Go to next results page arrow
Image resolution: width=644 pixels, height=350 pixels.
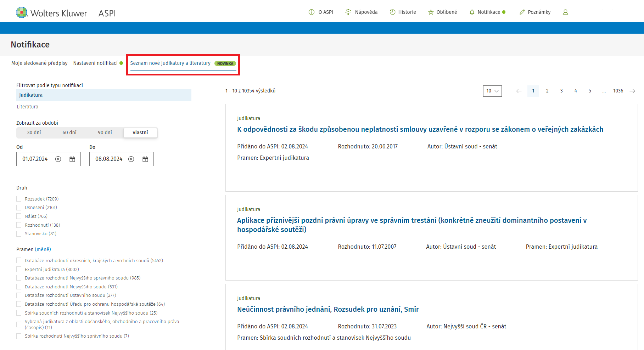click(632, 91)
